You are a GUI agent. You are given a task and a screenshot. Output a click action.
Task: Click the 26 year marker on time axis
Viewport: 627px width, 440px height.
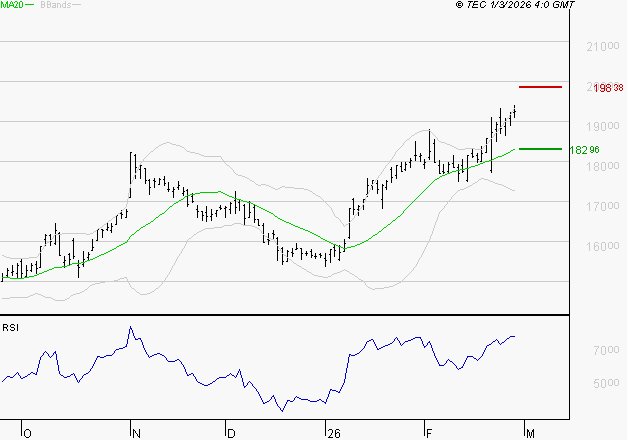pyautogui.click(x=333, y=433)
